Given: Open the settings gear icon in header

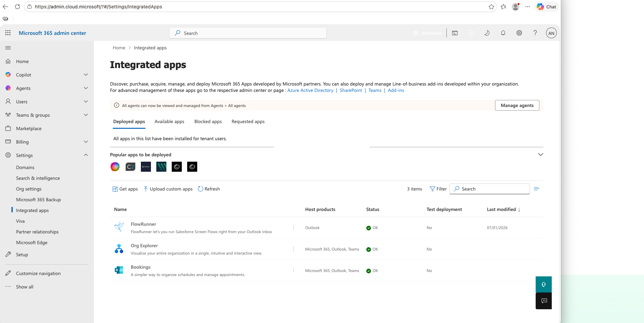Looking at the screenshot, I should 519,33.
